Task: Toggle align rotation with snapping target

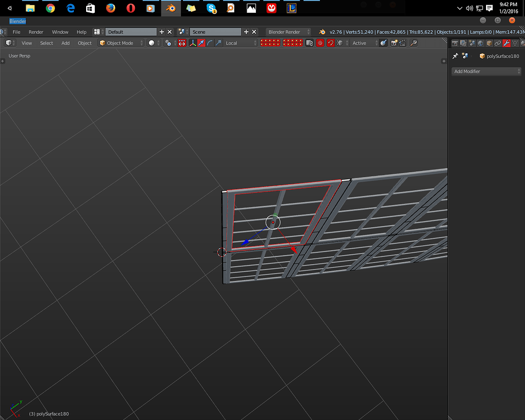Action: point(383,43)
